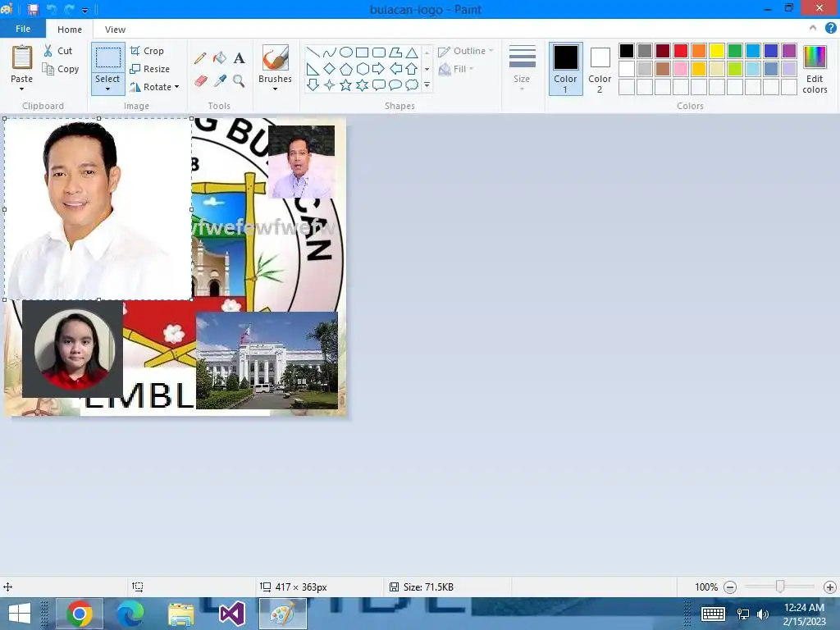
Task: Click the Paste clipboard button
Action: pyautogui.click(x=22, y=58)
